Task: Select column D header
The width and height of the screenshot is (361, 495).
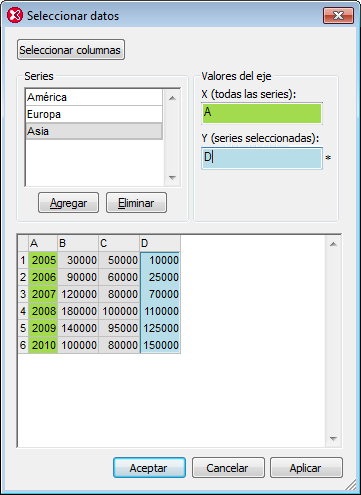Action: 160,243
